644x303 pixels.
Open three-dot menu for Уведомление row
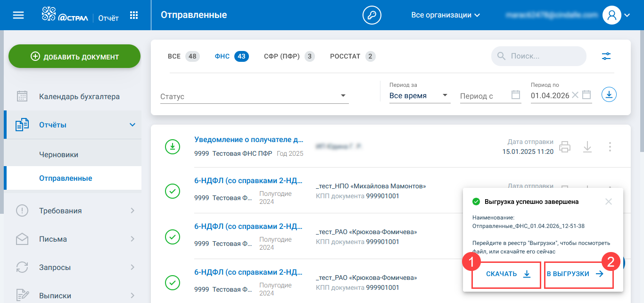click(610, 147)
